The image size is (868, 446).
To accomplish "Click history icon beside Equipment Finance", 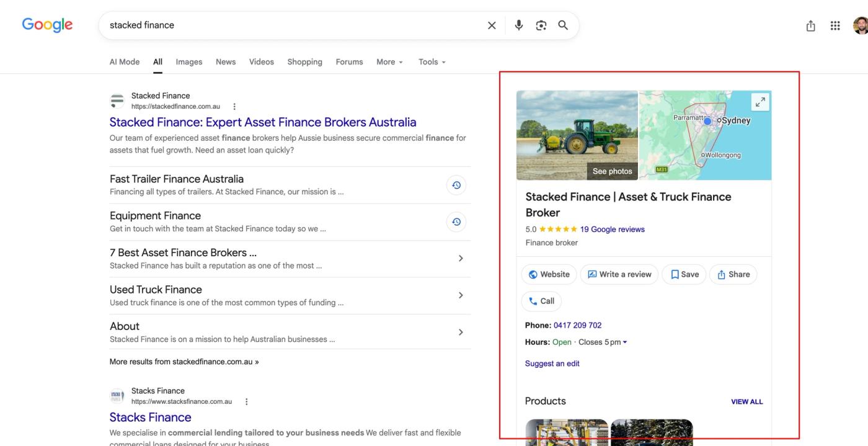I will tap(456, 222).
